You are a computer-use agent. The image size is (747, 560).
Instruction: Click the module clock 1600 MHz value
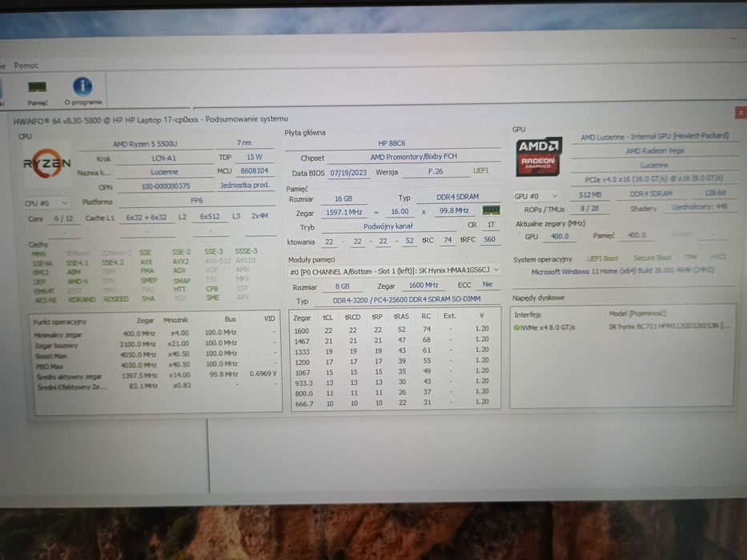[x=423, y=285]
